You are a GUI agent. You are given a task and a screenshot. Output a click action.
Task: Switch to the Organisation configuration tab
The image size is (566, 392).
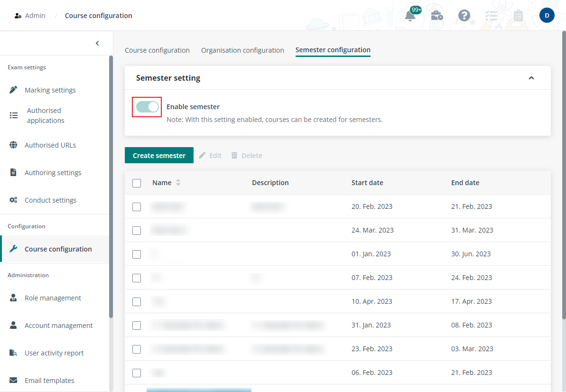(242, 50)
